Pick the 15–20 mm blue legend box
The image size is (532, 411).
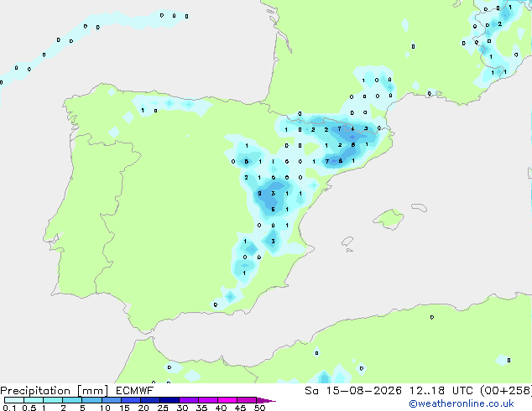pyautogui.click(x=130, y=400)
